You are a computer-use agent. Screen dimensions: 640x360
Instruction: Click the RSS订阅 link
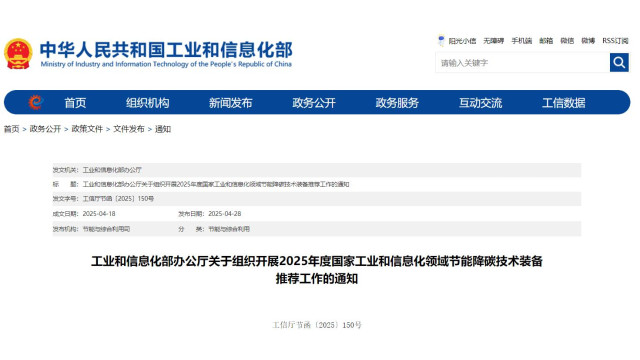pos(615,41)
